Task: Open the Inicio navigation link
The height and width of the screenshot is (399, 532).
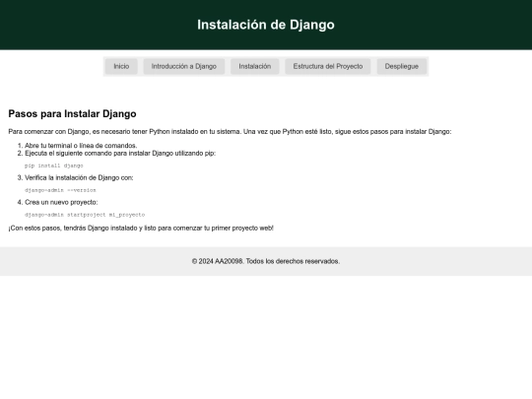Action: [121, 66]
